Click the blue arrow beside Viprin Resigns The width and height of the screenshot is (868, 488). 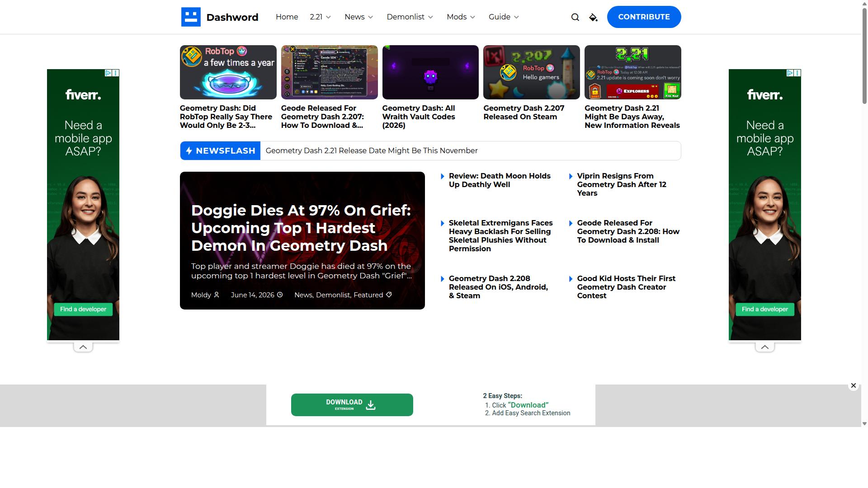click(x=571, y=176)
